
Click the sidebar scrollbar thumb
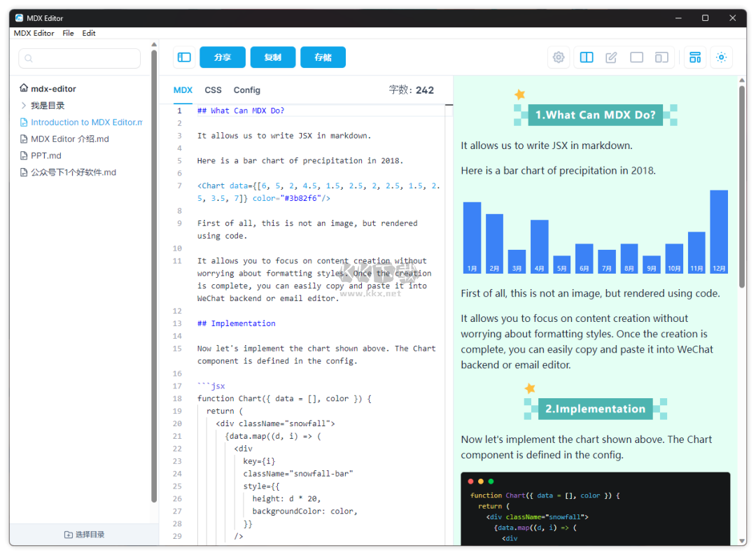[154, 276]
